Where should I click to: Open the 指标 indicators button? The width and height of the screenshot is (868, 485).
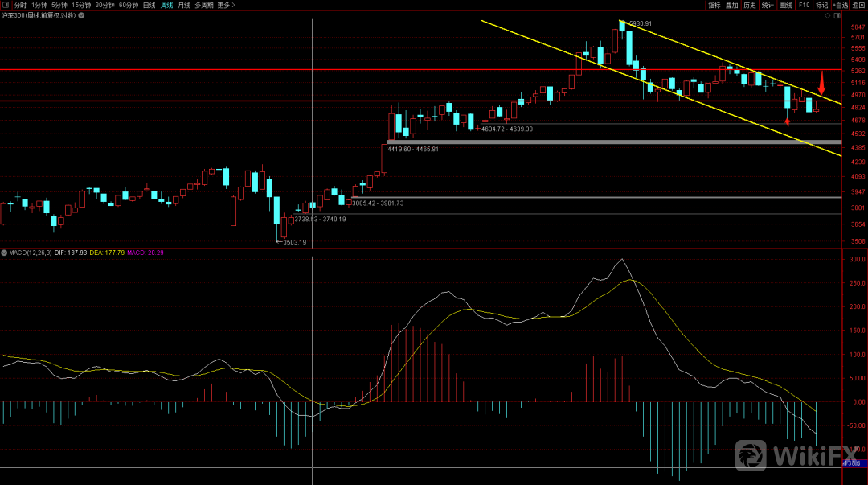coord(714,5)
